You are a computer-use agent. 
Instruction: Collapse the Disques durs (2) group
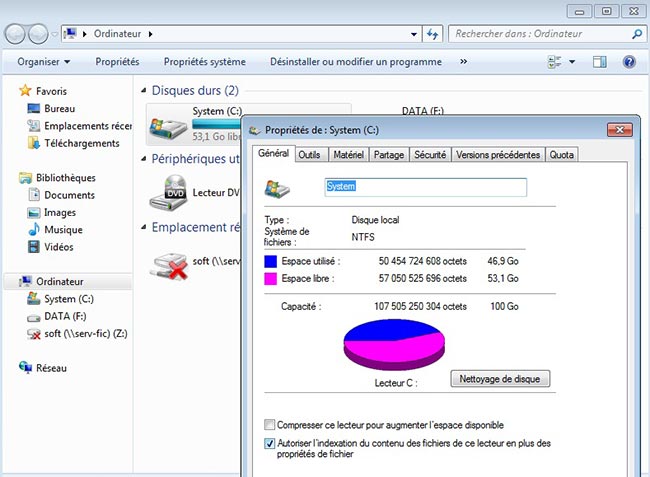click(x=143, y=90)
